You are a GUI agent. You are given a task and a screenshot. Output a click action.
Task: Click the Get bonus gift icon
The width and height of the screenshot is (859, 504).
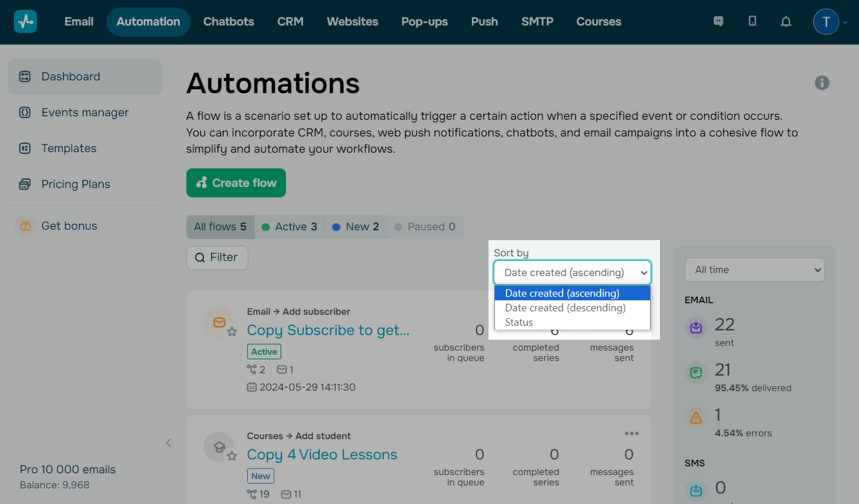tap(25, 226)
